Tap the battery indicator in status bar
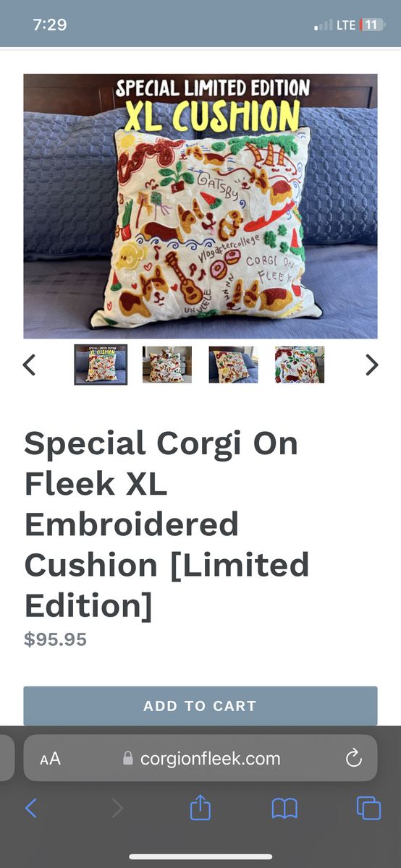This screenshot has height=868, width=401. pyautogui.click(x=372, y=25)
